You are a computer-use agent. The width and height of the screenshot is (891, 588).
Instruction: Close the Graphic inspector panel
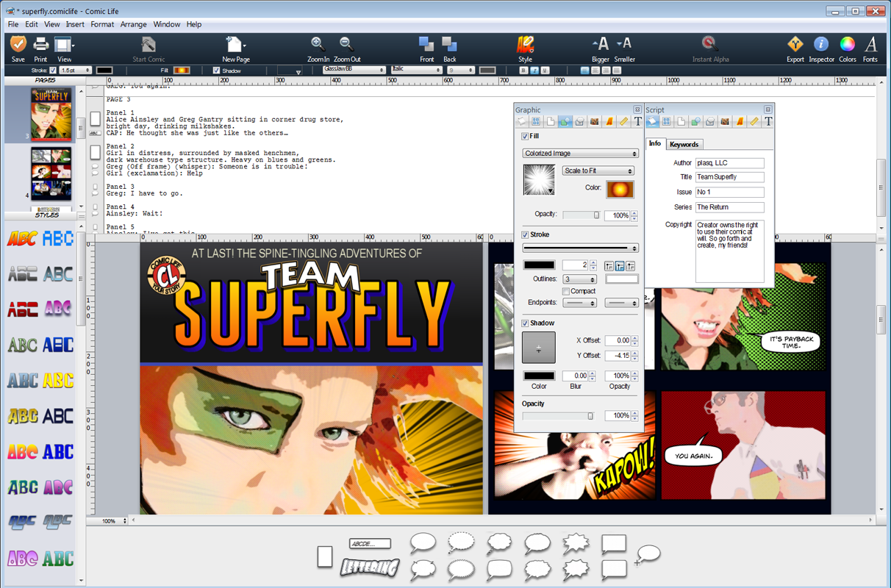(x=637, y=110)
